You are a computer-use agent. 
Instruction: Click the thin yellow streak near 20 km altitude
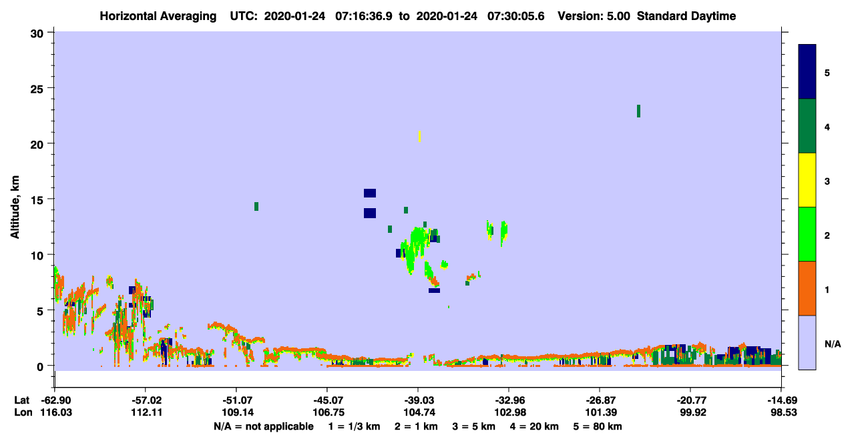(x=419, y=136)
